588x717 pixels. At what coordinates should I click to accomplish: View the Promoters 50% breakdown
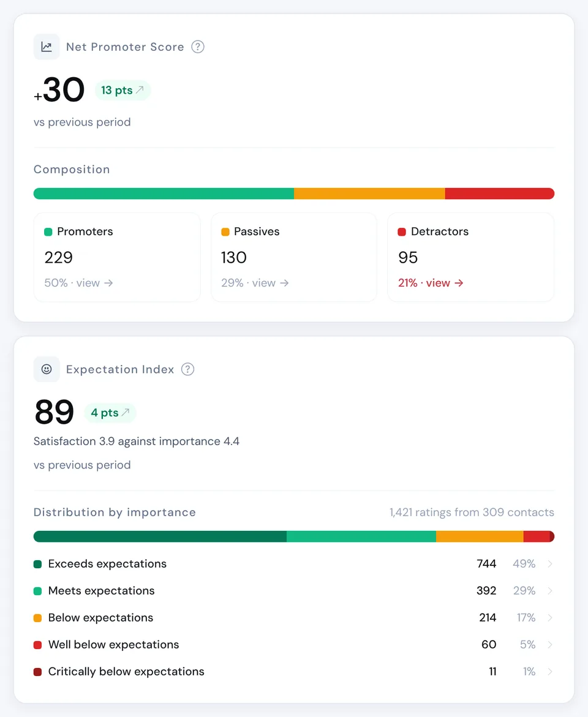coord(78,283)
